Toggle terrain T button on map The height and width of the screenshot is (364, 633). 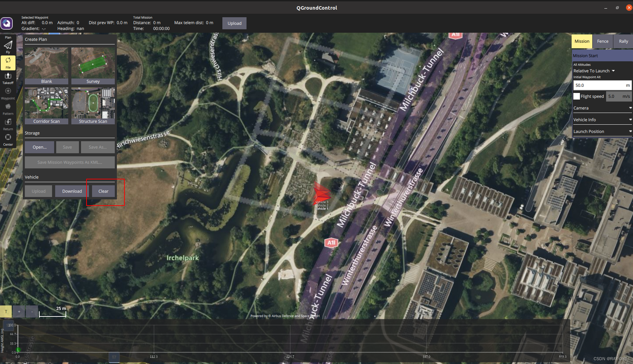click(x=6, y=312)
